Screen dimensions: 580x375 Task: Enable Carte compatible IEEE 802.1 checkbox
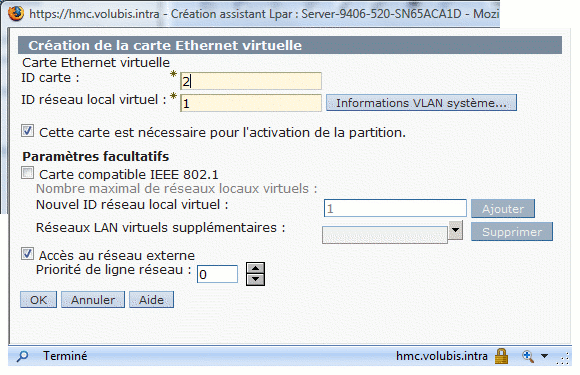point(27,173)
